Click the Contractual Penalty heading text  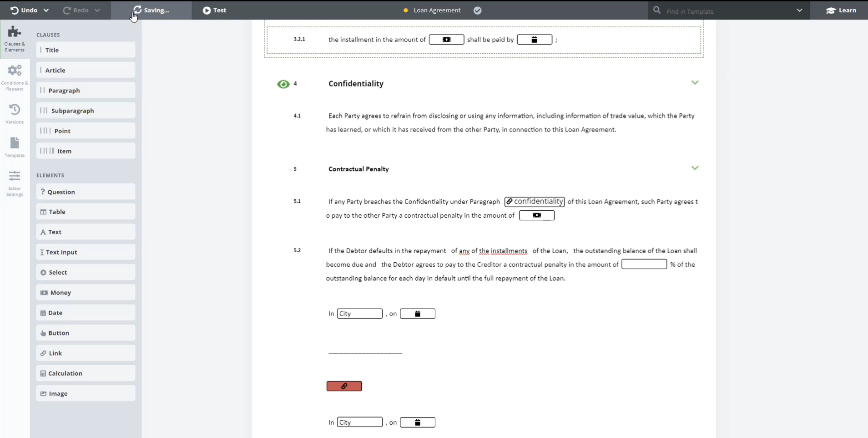coord(358,169)
